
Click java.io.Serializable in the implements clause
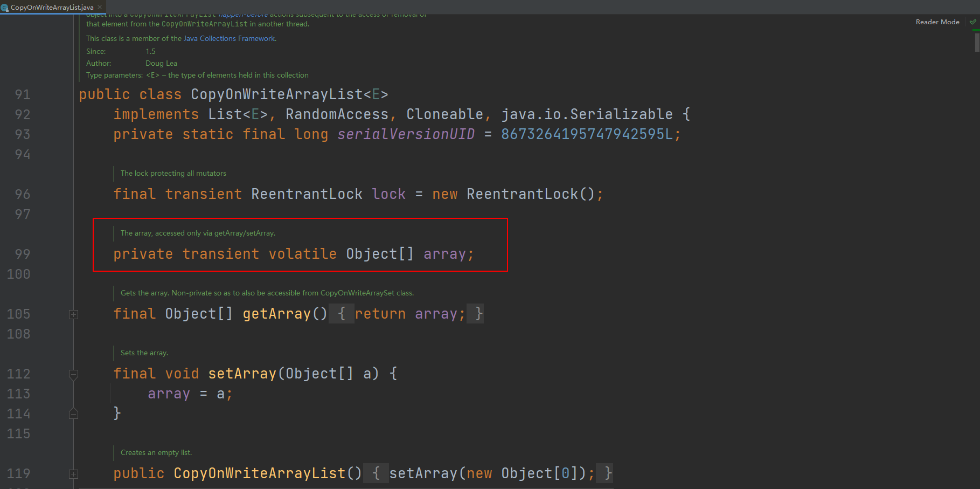tap(587, 114)
